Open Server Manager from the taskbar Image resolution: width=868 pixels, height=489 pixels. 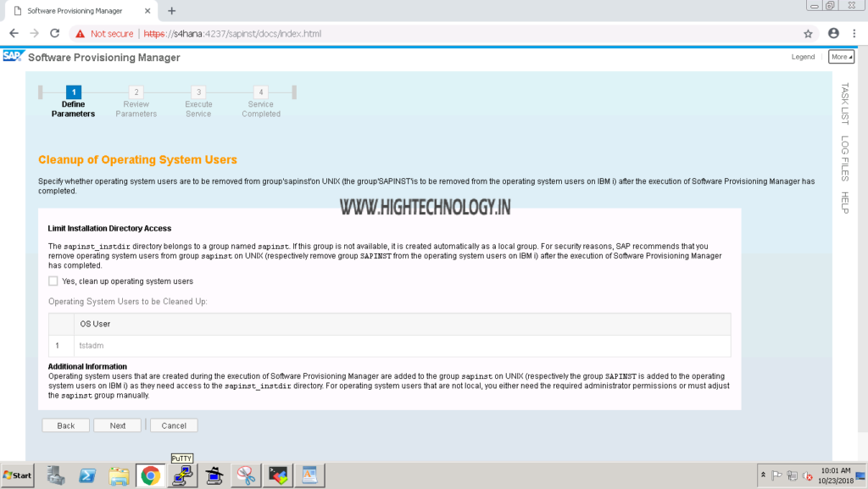tap(55, 475)
